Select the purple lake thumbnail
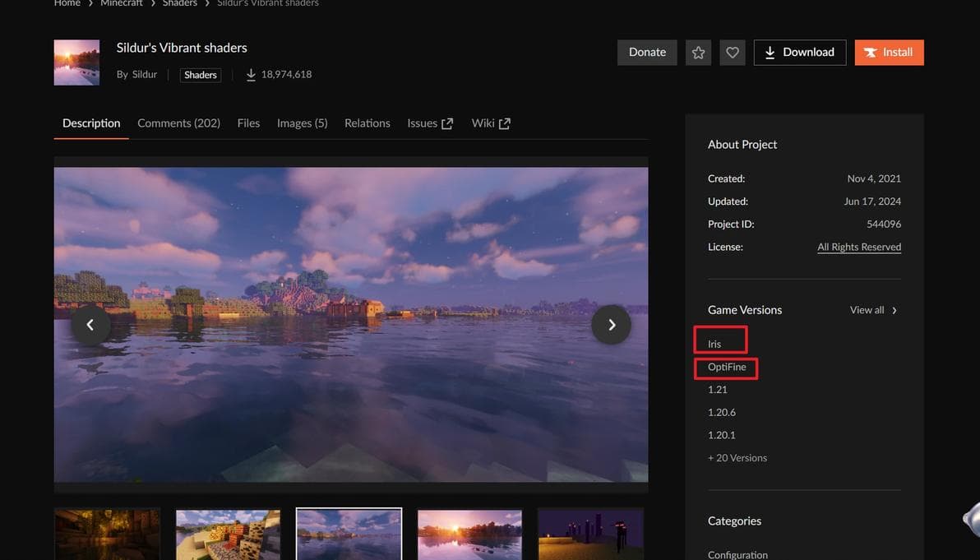This screenshot has height=560, width=980. [349, 535]
